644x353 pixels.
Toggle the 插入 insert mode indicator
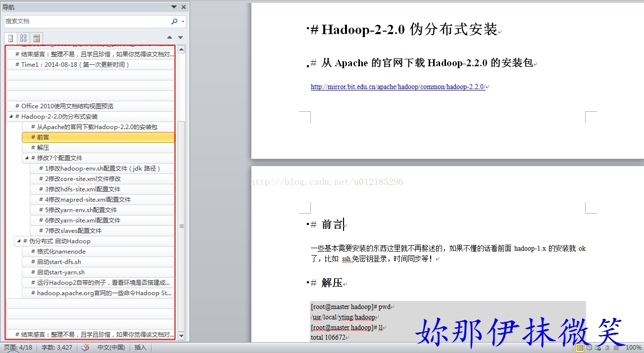141,348
